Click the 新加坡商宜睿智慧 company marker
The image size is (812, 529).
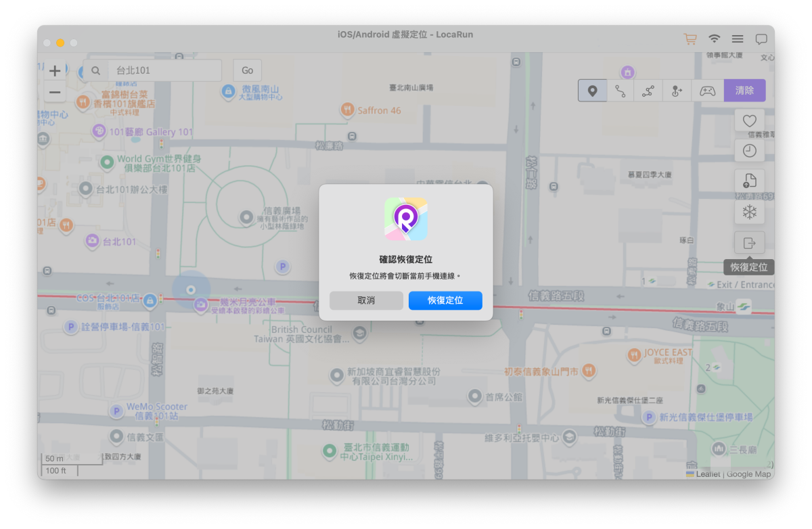pyautogui.click(x=337, y=375)
